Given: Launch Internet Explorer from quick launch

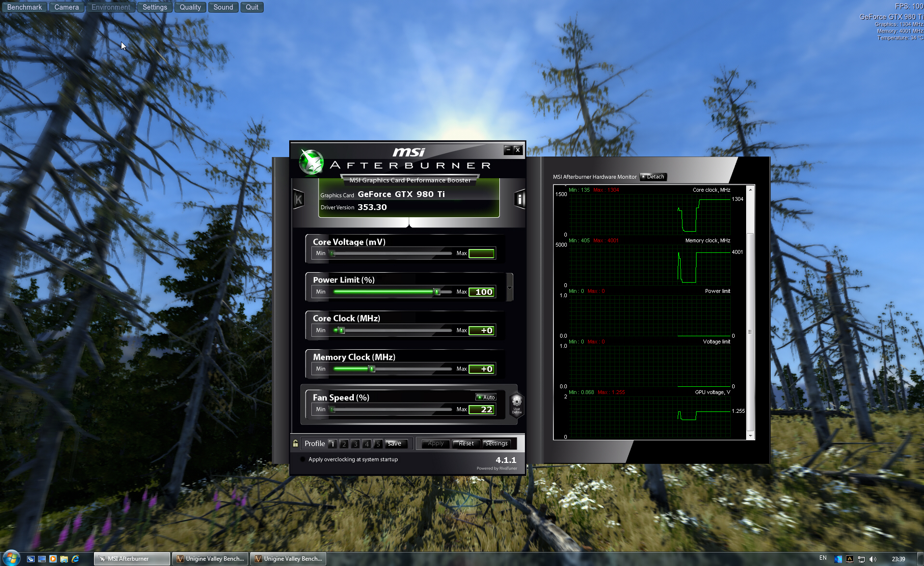Looking at the screenshot, I should pos(75,559).
